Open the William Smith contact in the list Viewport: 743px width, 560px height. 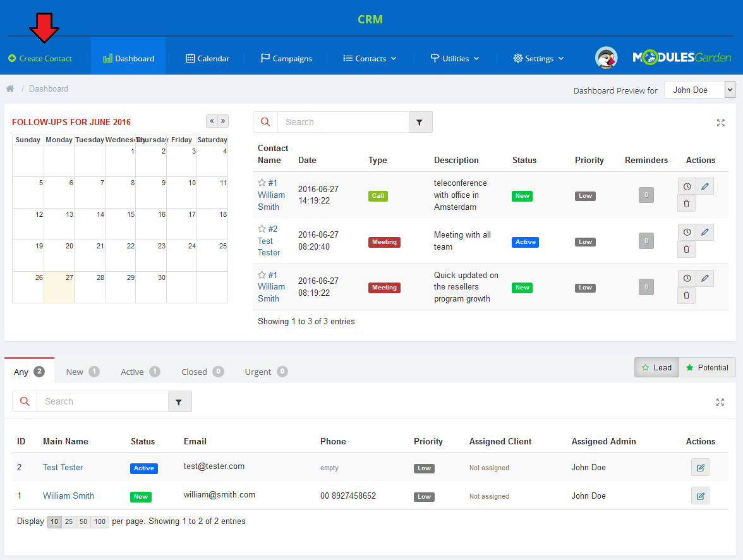click(68, 496)
